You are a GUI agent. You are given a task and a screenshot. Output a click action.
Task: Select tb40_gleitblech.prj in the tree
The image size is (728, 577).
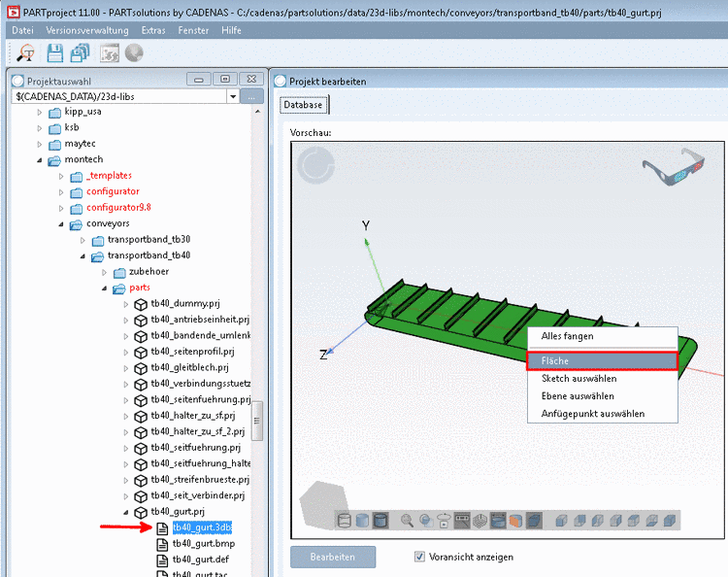pos(189,368)
